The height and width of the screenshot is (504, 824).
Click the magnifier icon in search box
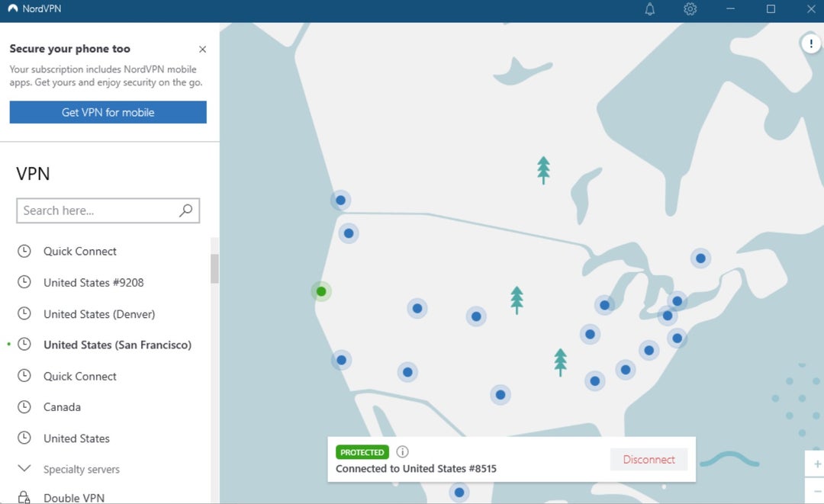[185, 210]
